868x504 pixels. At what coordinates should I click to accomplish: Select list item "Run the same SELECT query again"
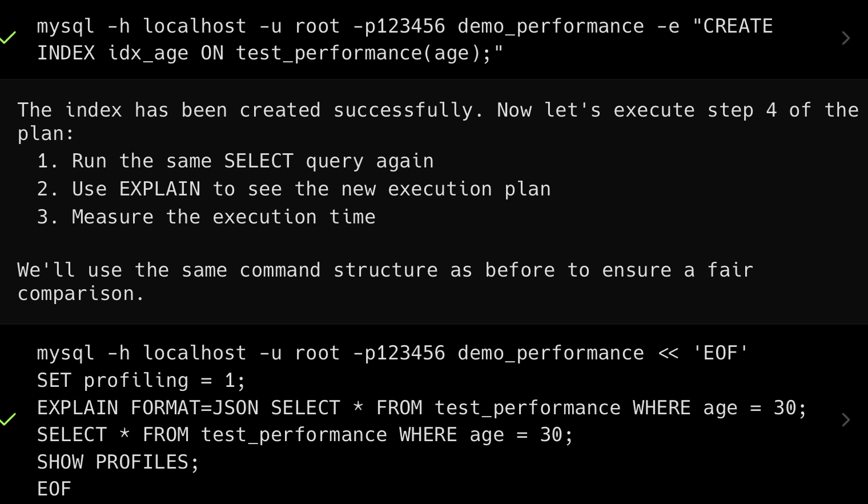tap(252, 161)
